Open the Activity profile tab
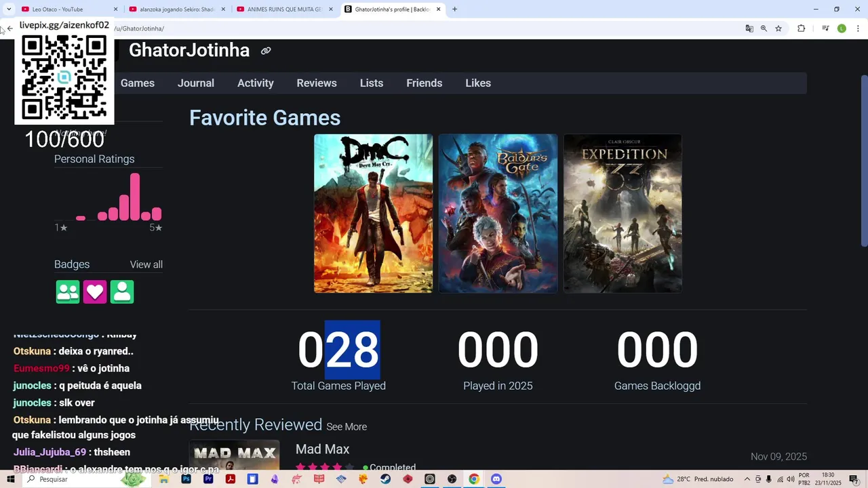 (256, 83)
